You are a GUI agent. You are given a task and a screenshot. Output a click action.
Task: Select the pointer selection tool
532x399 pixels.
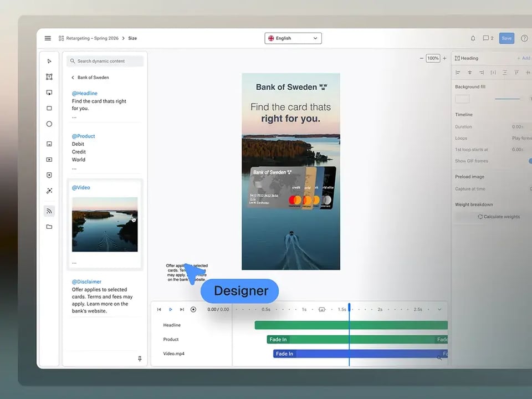pyautogui.click(x=49, y=62)
